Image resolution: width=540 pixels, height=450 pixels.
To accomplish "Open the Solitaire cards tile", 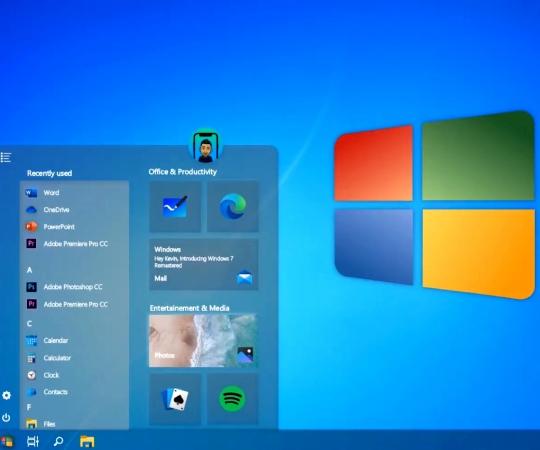I will coord(175,399).
